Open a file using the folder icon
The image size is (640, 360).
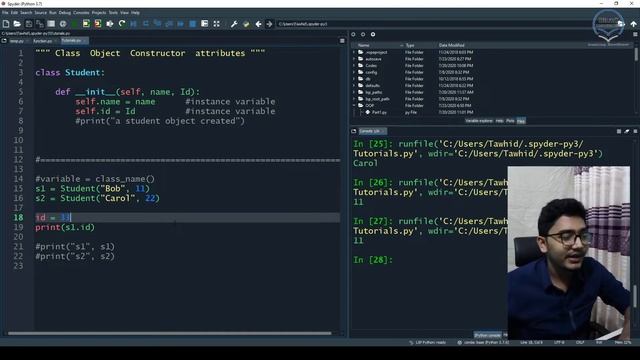pyautogui.click(x=17, y=24)
